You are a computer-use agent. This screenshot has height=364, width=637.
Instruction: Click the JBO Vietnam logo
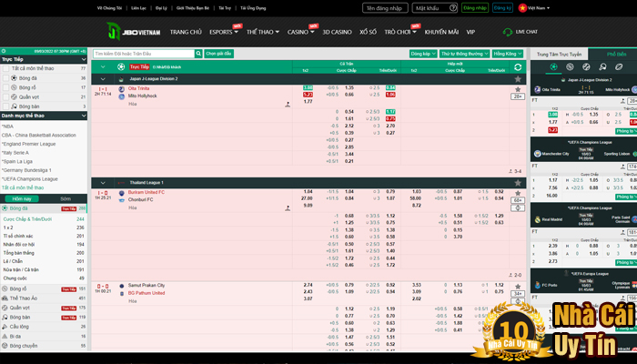[x=134, y=32]
